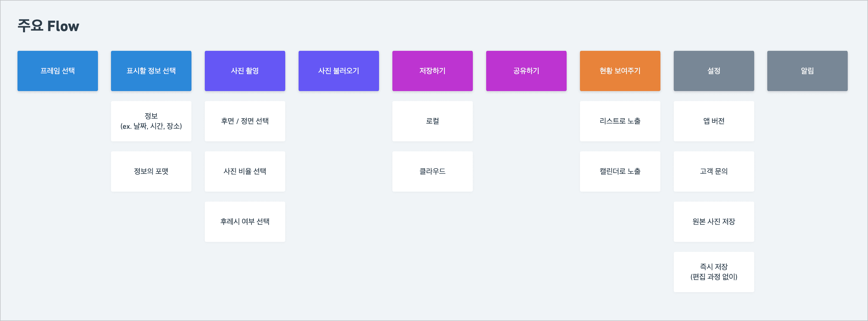Image resolution: width=868 pixels, height=321 pixels.
Task: Select the 정보의 포맷 card
Action: [151, 171]
